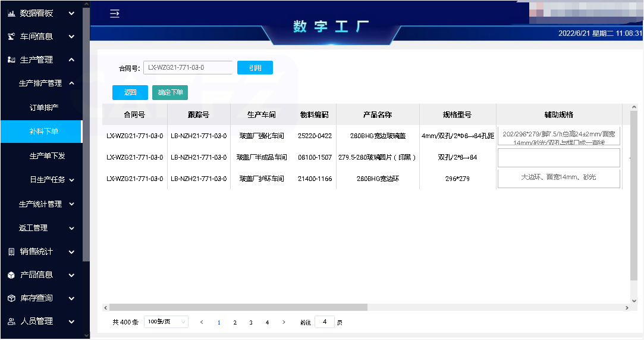Screen dimensions: 644x340
Task: Expand the 生产统计管理 submenu
Action: (71, 204)
